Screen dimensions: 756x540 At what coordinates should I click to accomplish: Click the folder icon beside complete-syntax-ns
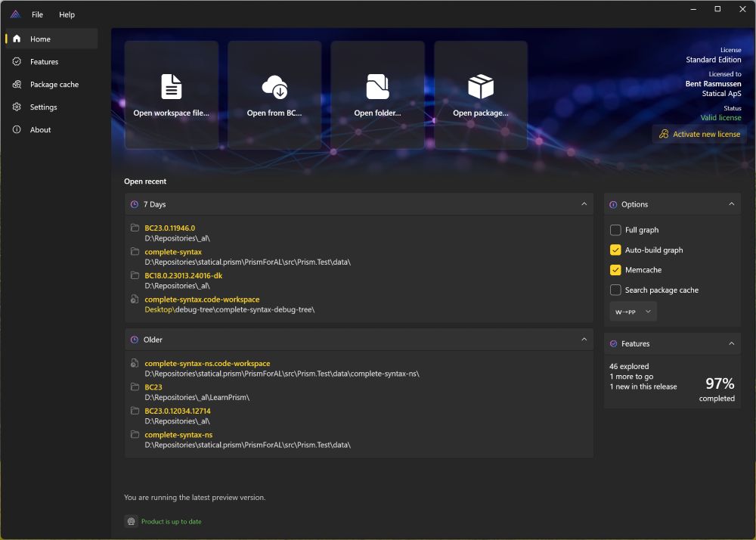tap(135, 434)
